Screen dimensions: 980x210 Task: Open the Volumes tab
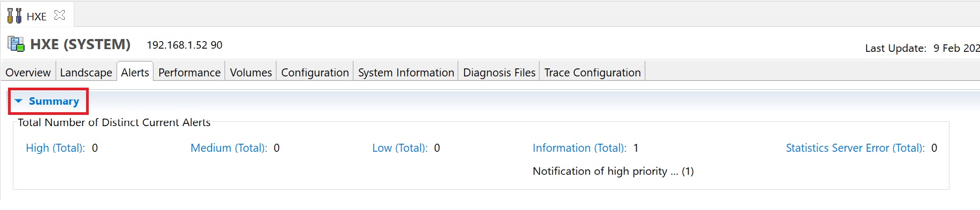pyautogui.click(x=251, y=72)
